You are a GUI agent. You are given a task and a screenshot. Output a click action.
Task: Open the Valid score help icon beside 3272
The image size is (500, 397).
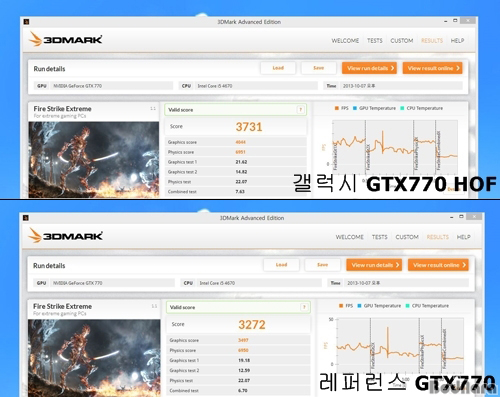coord(304,307)
